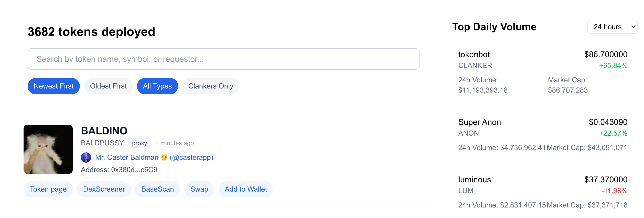Sort tokens by Oldest First
Viewport: 644px width, 218px height.
[x=108, y=86]
